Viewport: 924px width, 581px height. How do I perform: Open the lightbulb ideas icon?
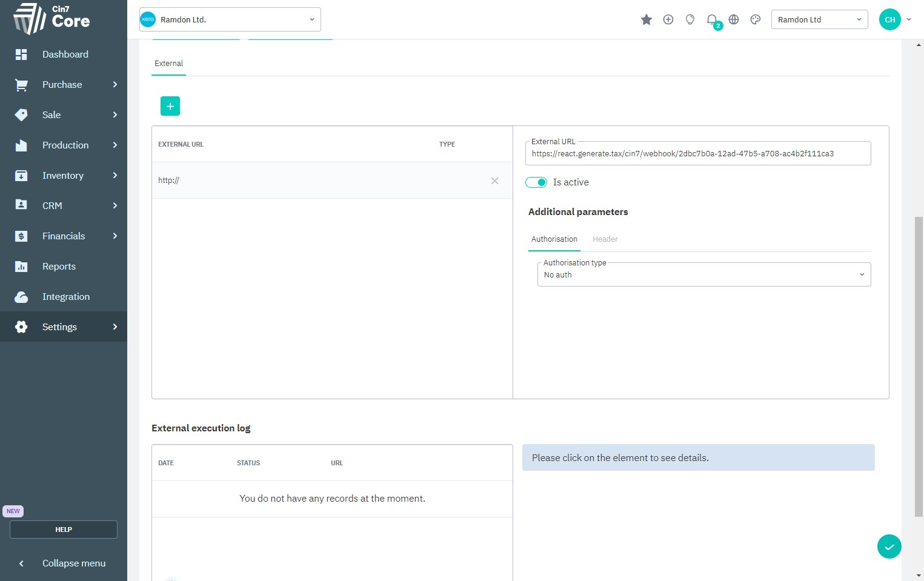point(690,20)
